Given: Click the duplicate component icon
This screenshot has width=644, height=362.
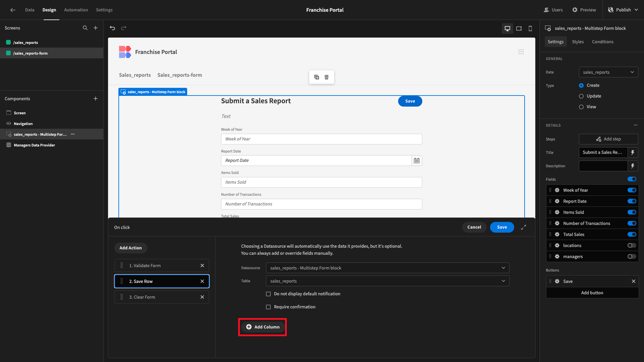Looking at the screenshot, I should [317, 77].
